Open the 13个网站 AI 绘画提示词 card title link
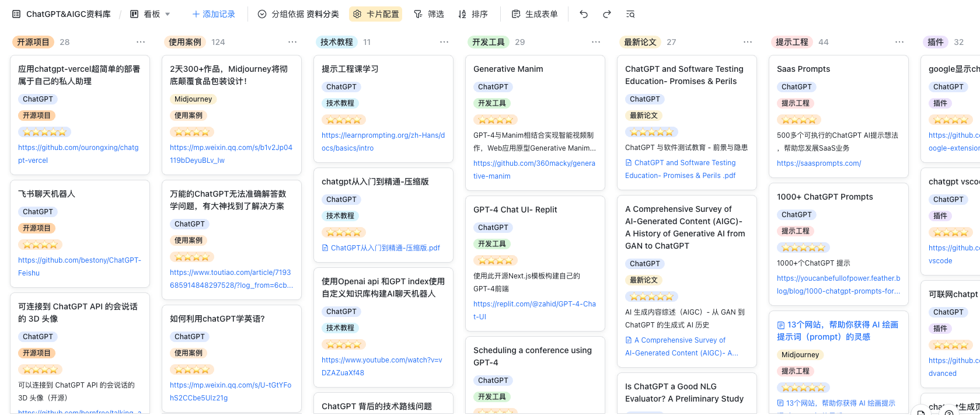 (838, 330)
